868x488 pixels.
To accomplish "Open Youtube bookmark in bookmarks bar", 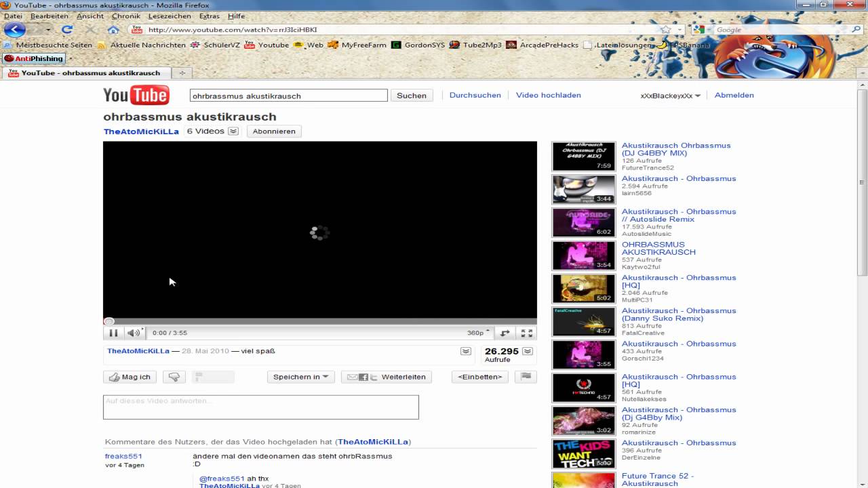I will (267, 45).
